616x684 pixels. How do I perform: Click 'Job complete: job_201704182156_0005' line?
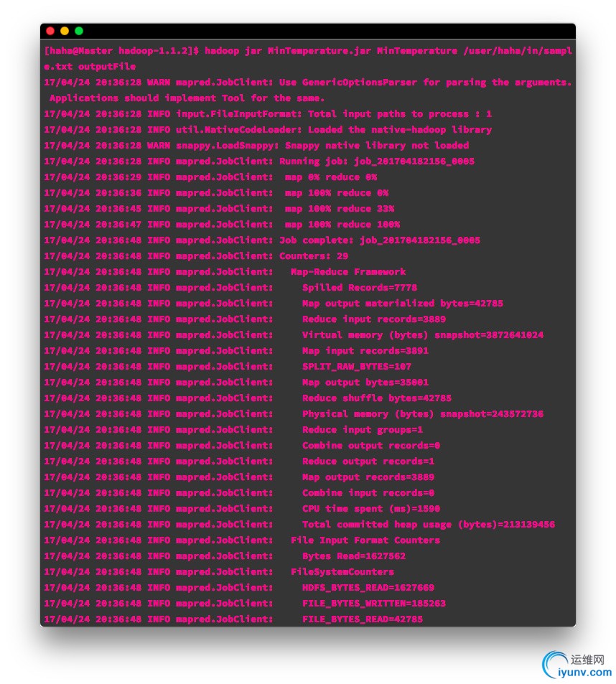point(262,240)
